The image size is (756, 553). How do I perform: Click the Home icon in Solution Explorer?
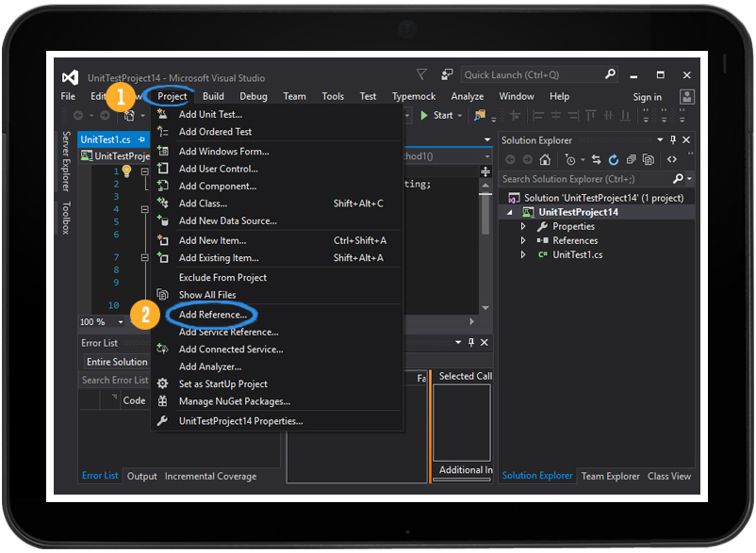[x=545, y=159]
